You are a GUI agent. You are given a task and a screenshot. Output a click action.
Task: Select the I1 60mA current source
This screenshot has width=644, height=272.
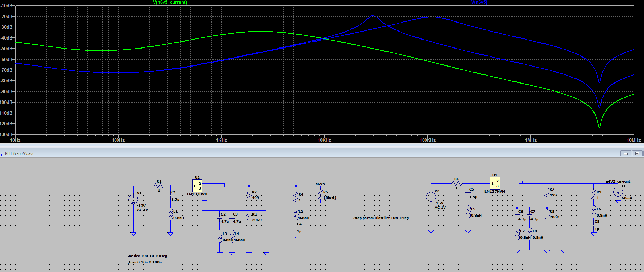(618, 192)
